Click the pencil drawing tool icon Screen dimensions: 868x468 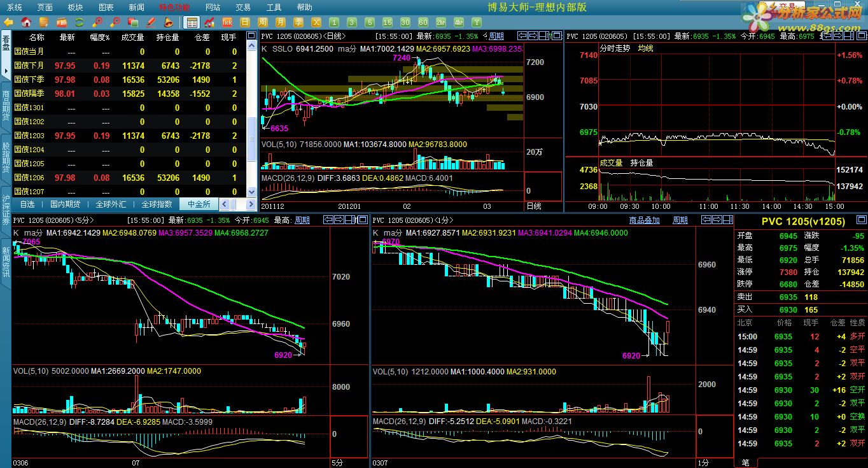click(151, 22)
